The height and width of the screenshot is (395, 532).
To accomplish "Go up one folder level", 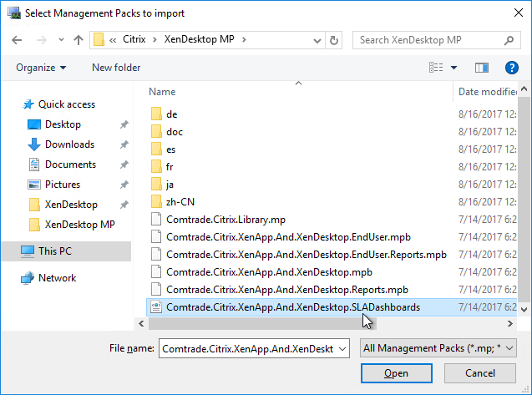I will 79,40.
